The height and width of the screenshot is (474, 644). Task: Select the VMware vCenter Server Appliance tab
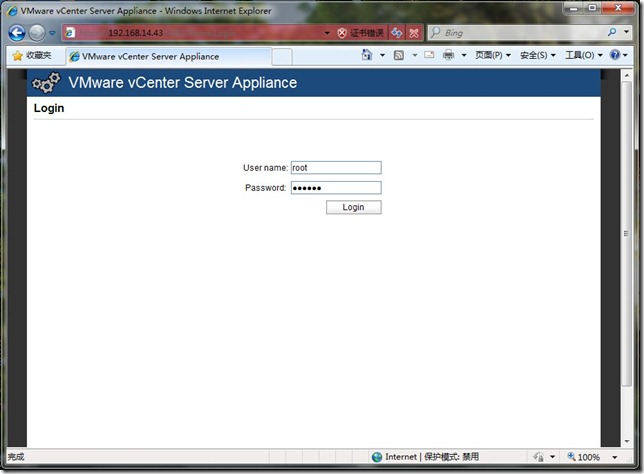[x=168, y=57]
